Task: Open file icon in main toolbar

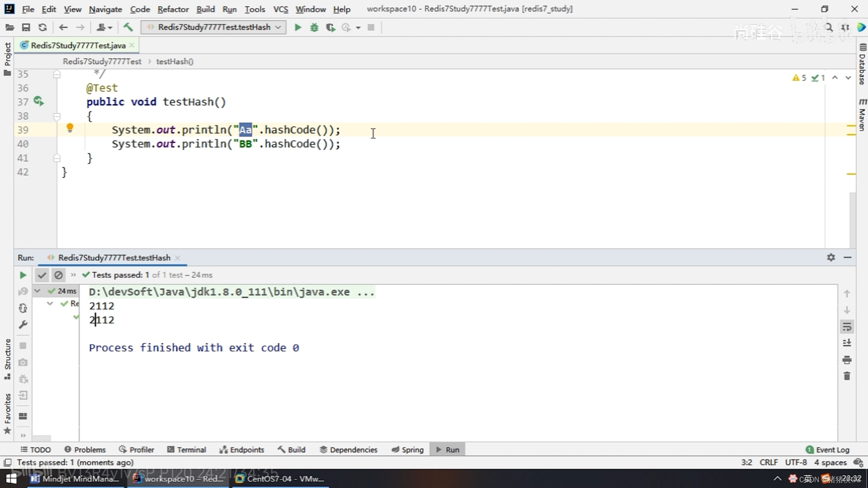Action: pyautogui.click(x=9, y=28)
